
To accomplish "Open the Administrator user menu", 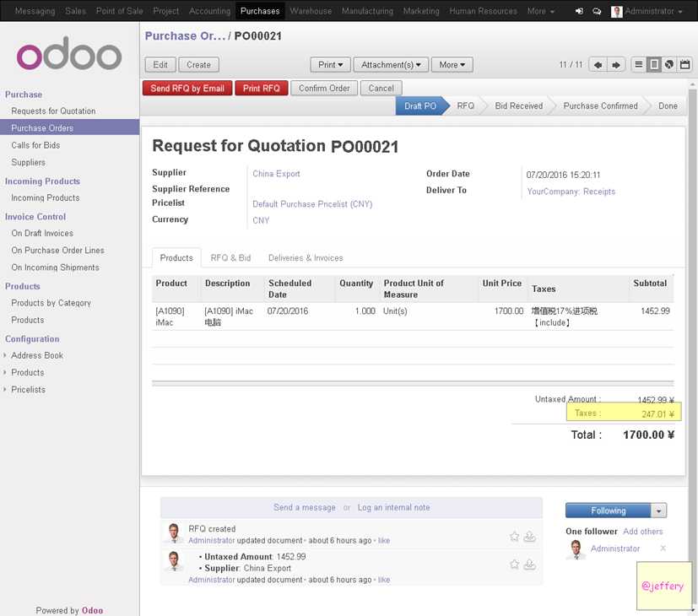I will [653, 11].
